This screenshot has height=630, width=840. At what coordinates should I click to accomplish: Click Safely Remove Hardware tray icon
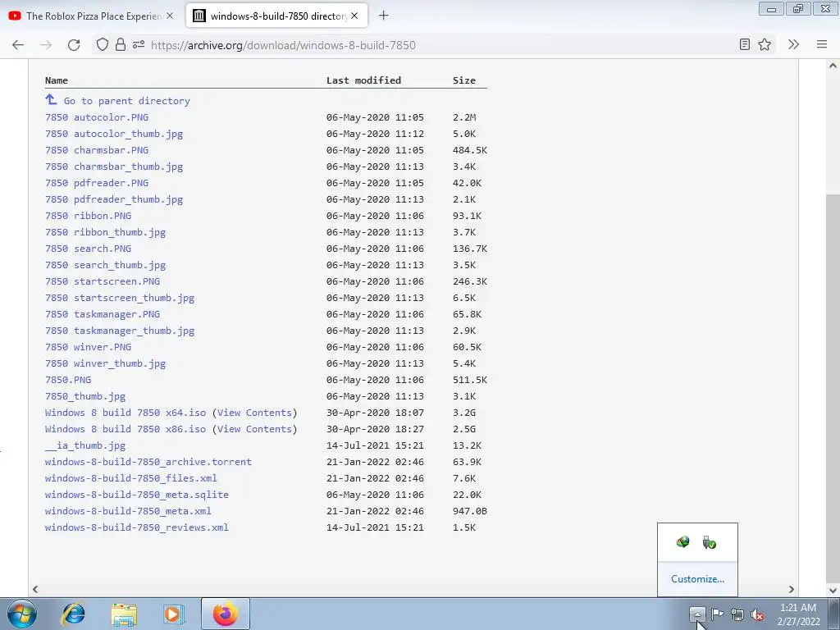coord(710,542)
